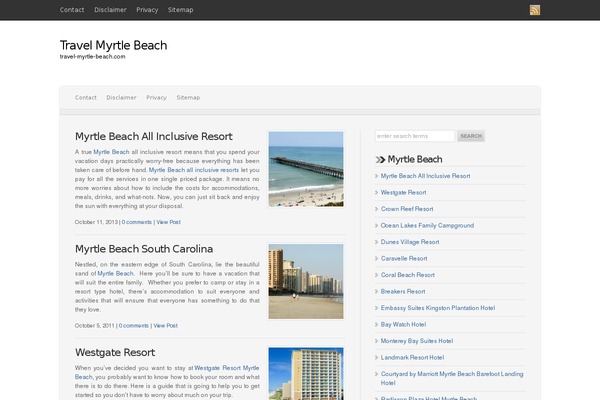This screenshot has width=600, height=400.
Task: View the pier beach thumbnail image
Action: coord(306,169)
